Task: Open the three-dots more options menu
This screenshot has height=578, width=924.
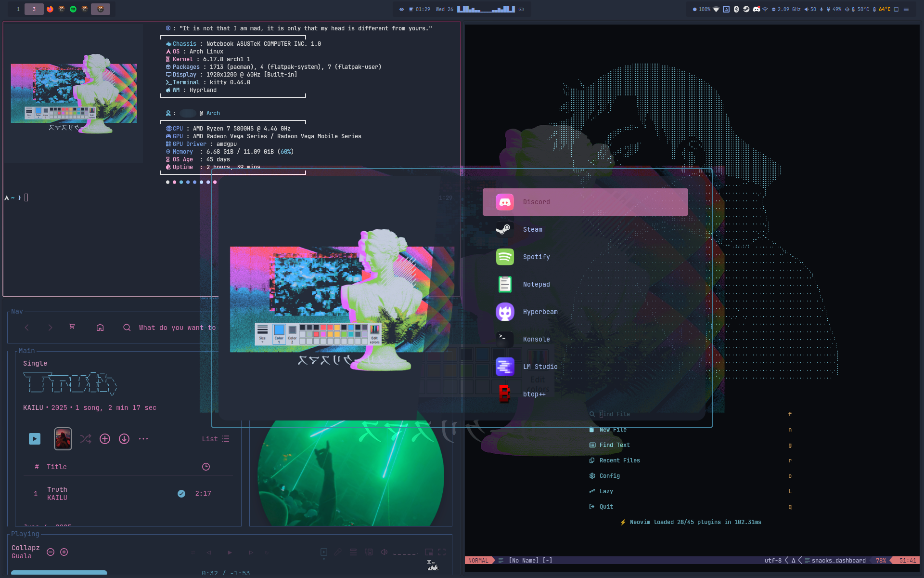Action: 143,439
